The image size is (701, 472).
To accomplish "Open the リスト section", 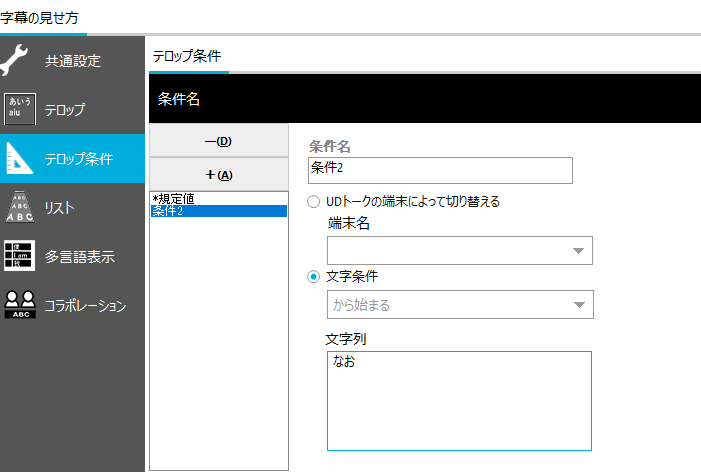I will [x=72, y=207].
